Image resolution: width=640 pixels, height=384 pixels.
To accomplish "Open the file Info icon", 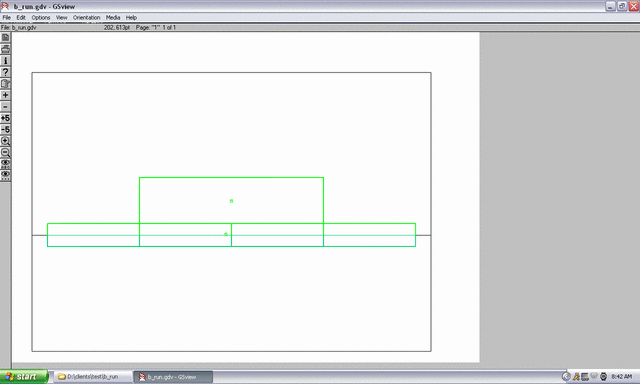I will [x=5, y=60].
